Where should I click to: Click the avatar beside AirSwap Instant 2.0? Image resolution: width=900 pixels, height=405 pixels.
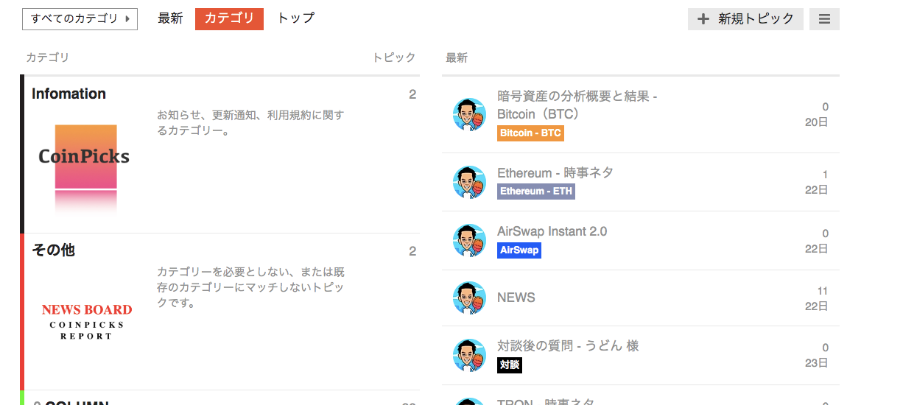tap(470, 240)
